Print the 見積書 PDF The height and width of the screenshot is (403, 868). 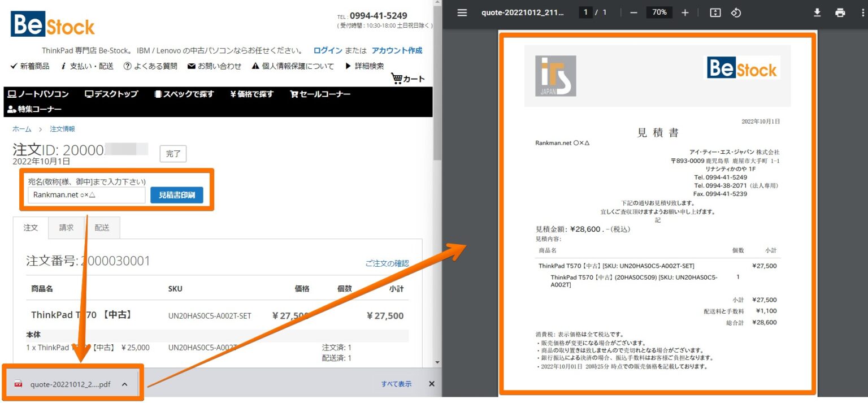(x=840, y=12)
